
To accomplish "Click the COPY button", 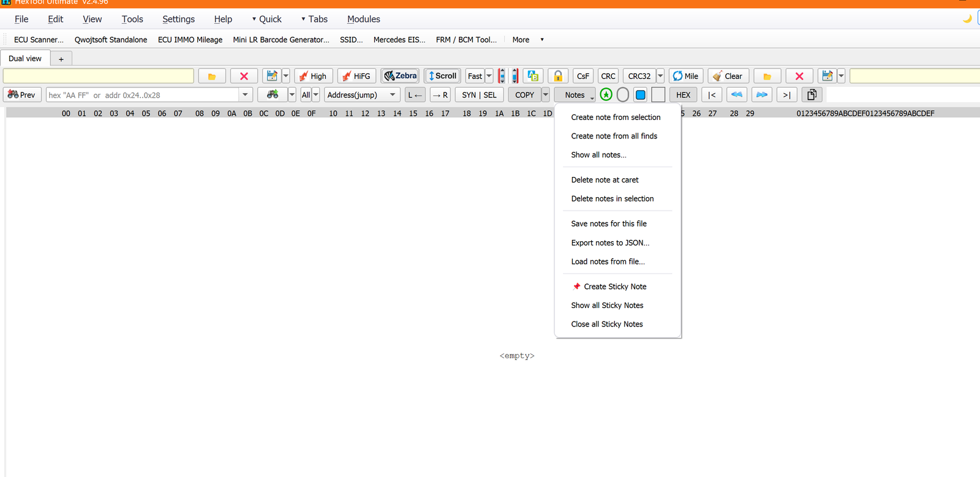I will click(x=525, y=95).
